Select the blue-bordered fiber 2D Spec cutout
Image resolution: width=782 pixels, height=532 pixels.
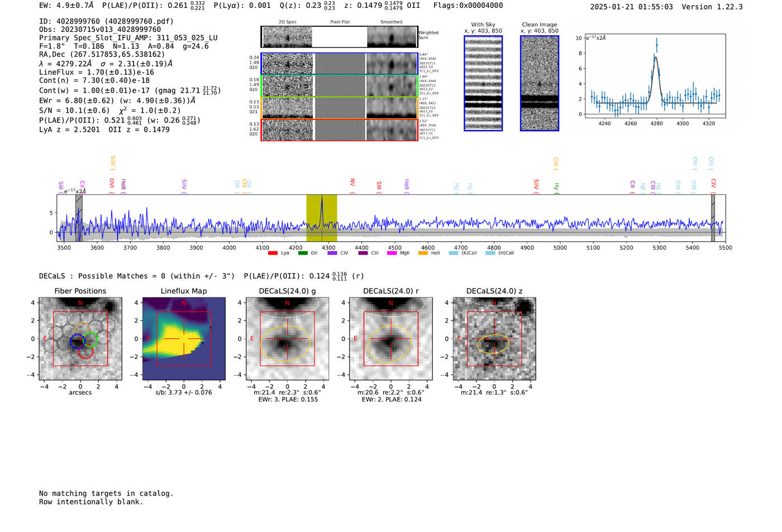coord(287,64)
